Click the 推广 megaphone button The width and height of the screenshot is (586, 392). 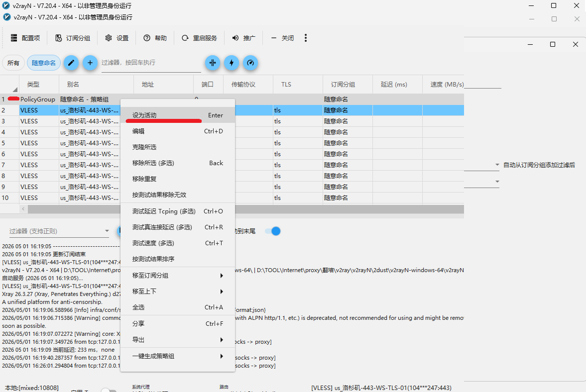point(243,38)
